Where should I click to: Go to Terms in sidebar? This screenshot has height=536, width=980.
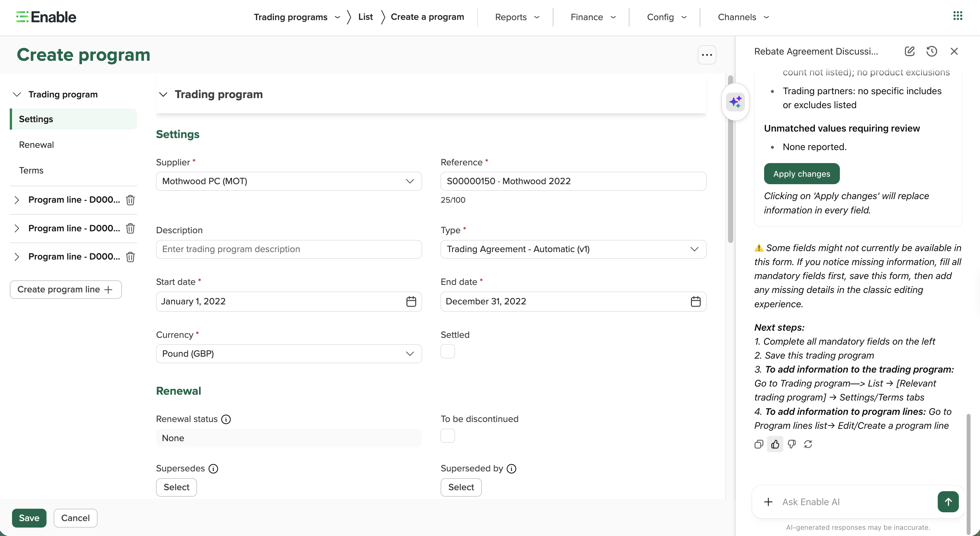click(x=31, y=170)
